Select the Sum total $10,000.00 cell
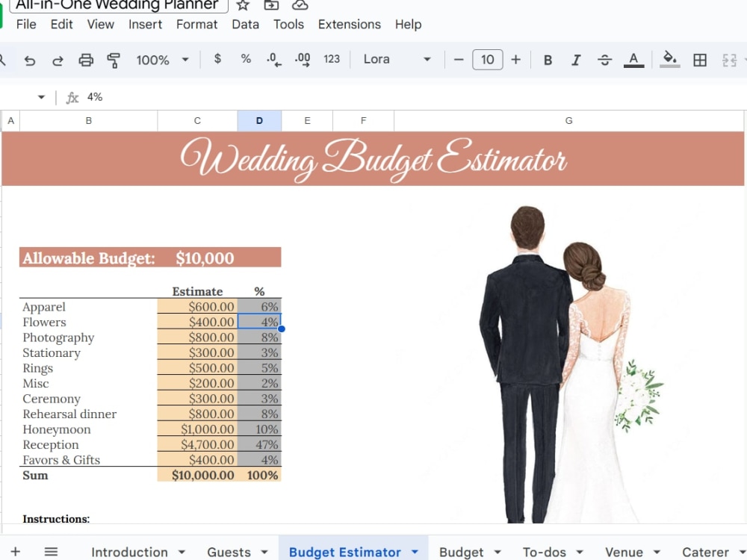 (x=197, y=475)
